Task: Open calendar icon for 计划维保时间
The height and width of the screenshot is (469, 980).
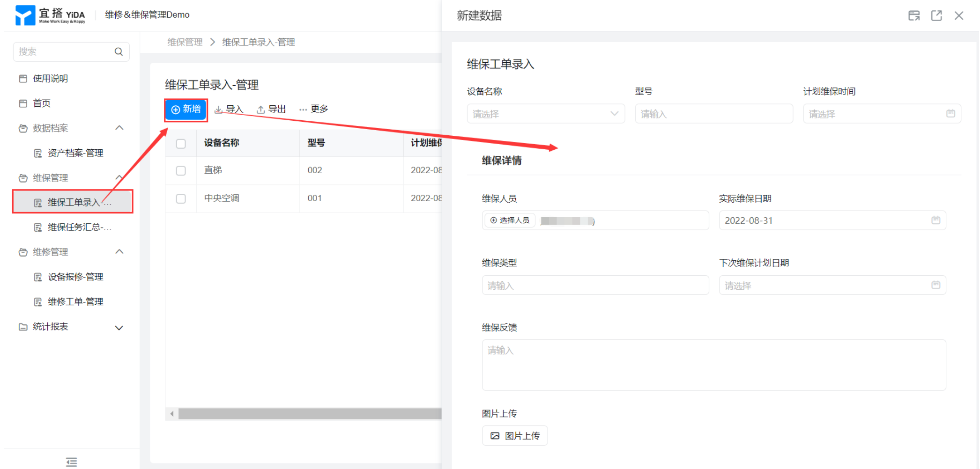Action: pyautogui.click(x=950, y=114)
